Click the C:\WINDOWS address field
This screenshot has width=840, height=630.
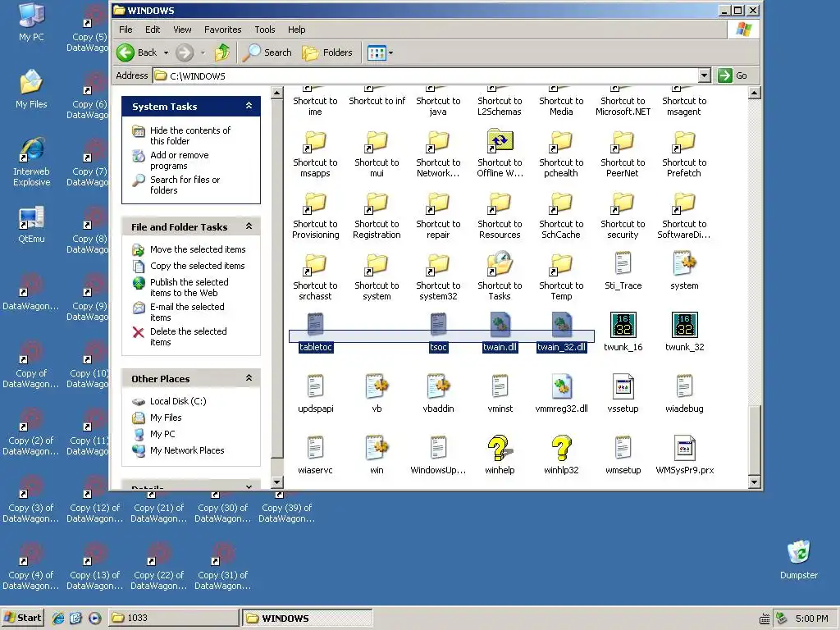click(x=426, y=75)
